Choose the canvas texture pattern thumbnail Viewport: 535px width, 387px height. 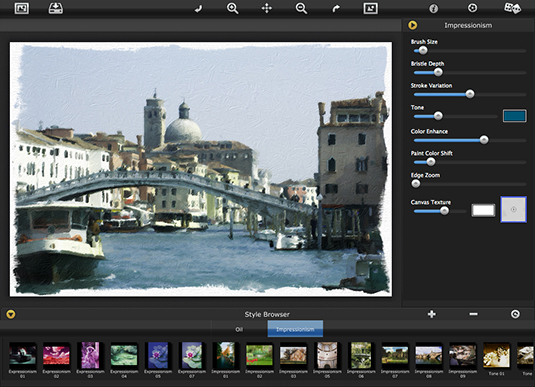[513, 210]
